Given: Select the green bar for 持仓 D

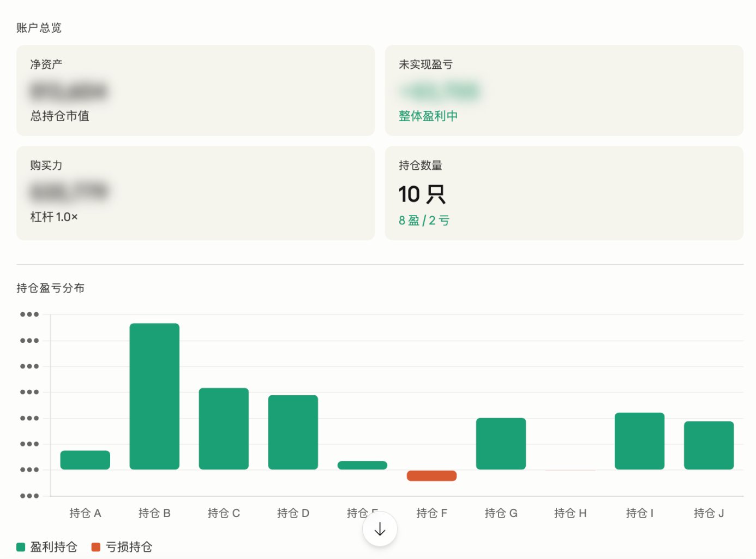Looking at the screenshot, I should point(293,432).
